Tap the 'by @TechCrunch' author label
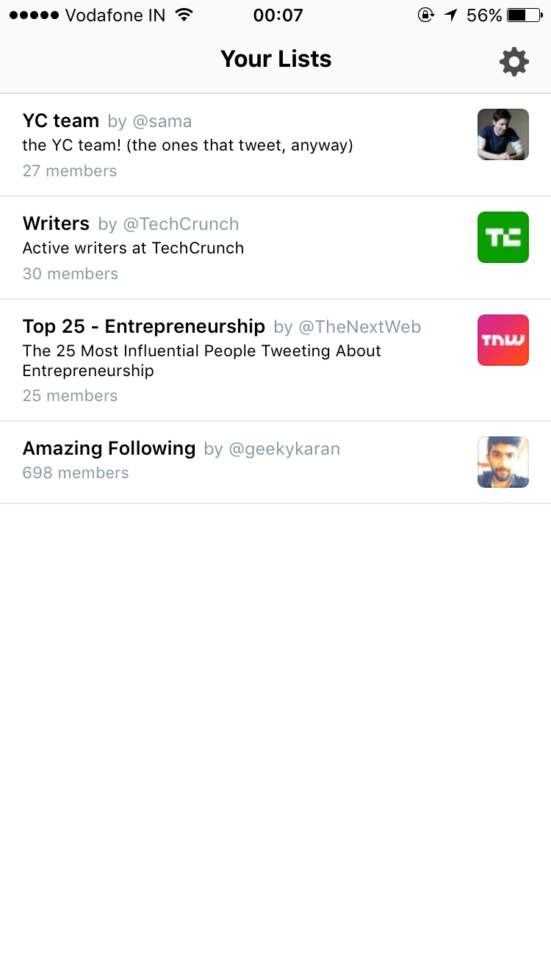The height and width of the screenshot is (980, 551). click(x=168, y=224)
